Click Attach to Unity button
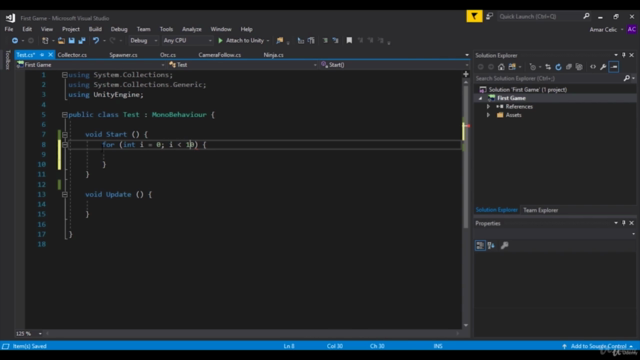This screenshot has height=360, width=640. (241, 40)
